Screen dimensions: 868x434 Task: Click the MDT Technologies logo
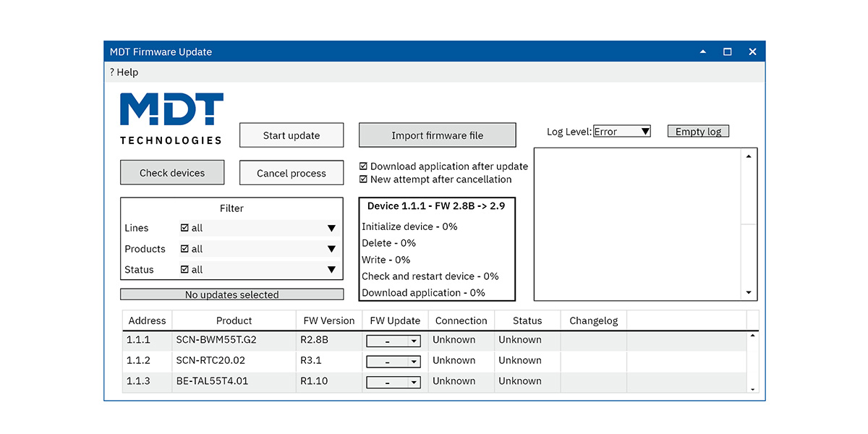171,116
